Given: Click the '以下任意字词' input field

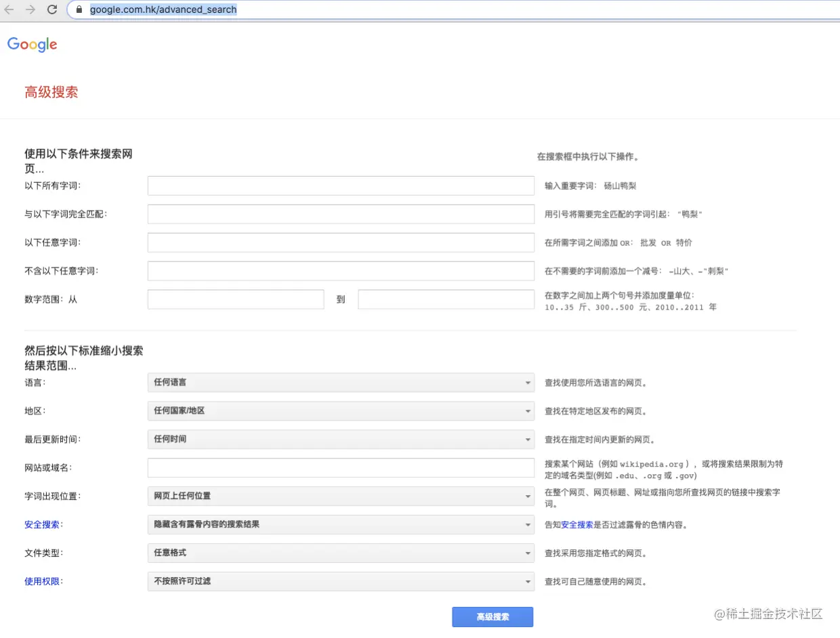Looking at the screenshot, I should (x=341, y=242).
